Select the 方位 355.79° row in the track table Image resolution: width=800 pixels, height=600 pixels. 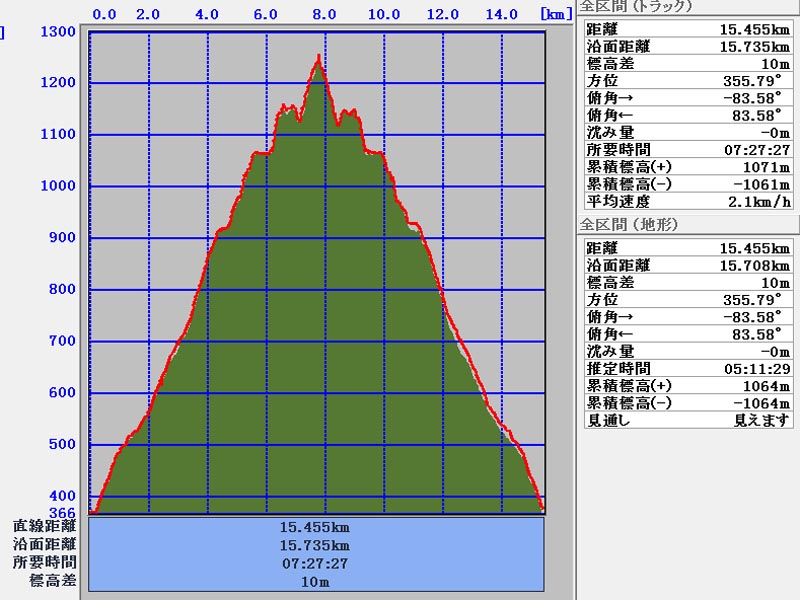(687, 82)
